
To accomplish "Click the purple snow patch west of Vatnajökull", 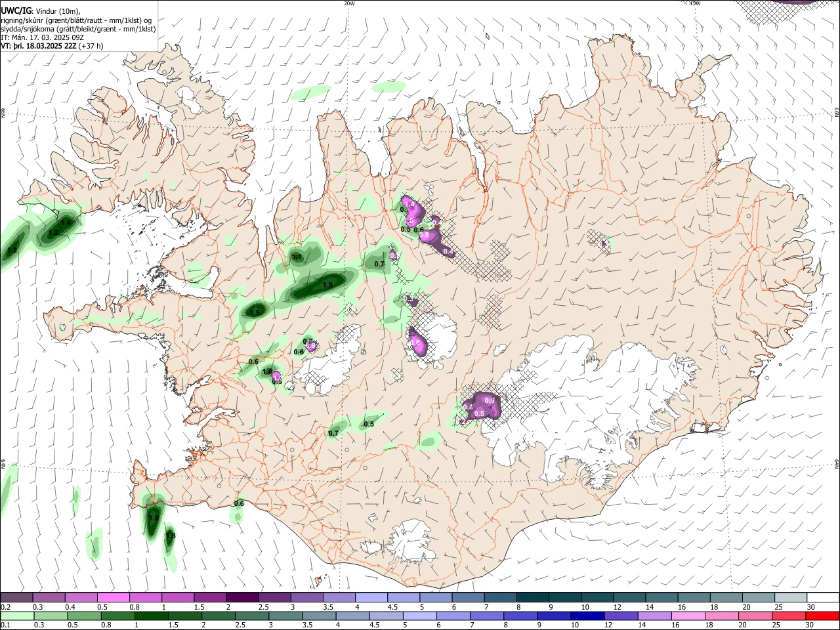I will point(482,407).
